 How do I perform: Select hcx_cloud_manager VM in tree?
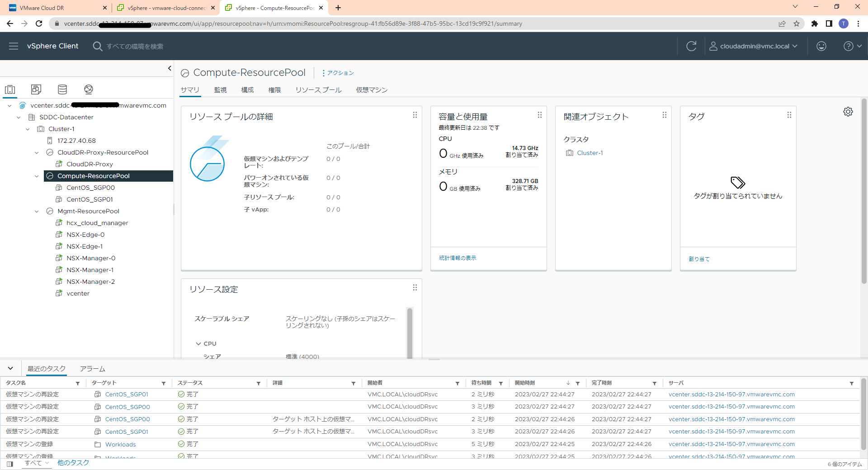[x=97, y=223]
